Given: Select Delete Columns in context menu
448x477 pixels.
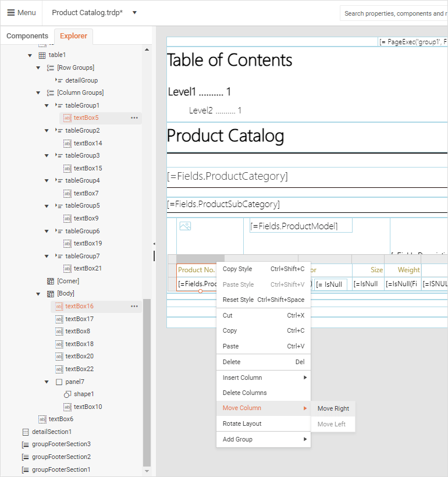Looking at the screenshot, I should [264, 393].
